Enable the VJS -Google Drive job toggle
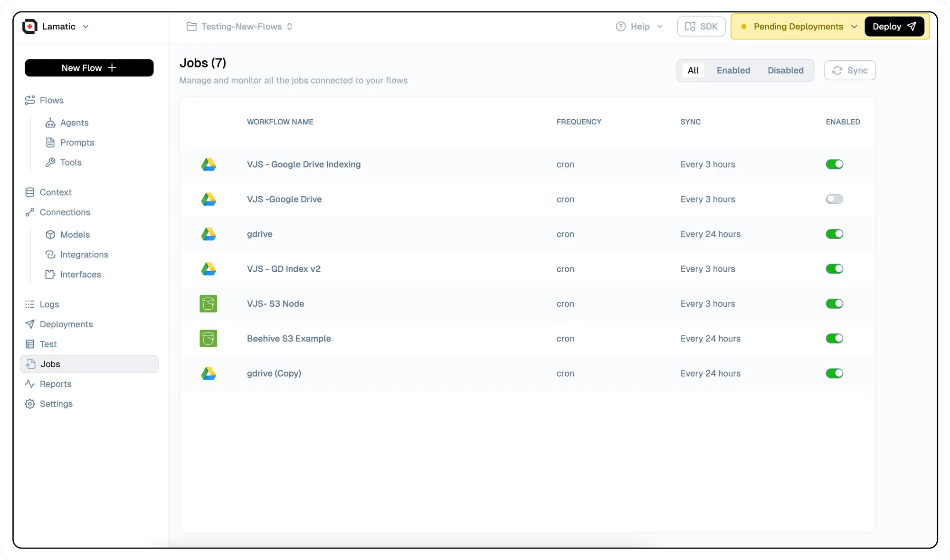950x560 pixels. pyautogui.click(x=834, y=199)
